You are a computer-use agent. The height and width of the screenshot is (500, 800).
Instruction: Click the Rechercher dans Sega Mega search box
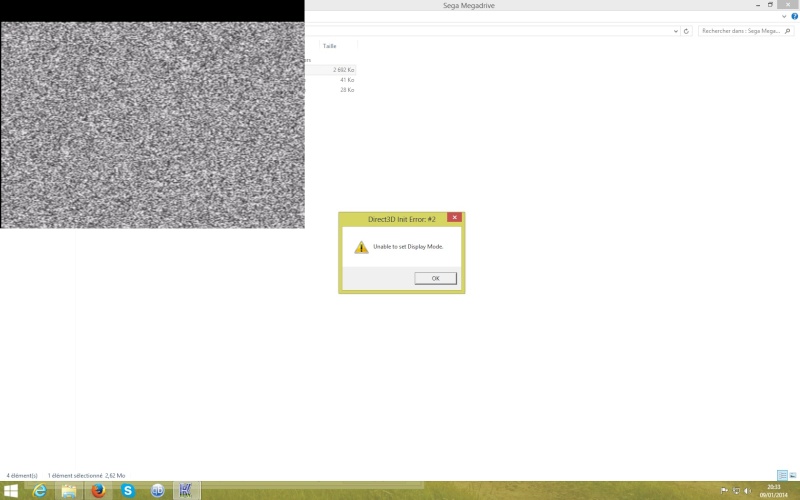point(746,31)
